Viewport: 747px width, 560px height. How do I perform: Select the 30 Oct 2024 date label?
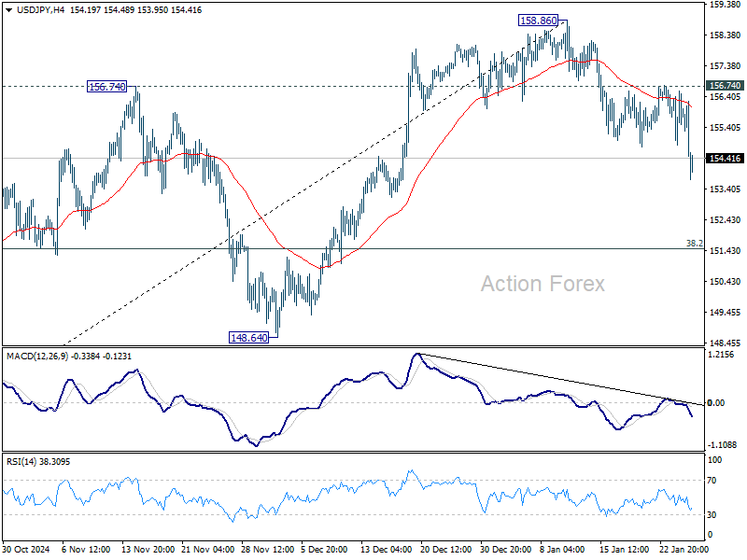pos(26,550)
